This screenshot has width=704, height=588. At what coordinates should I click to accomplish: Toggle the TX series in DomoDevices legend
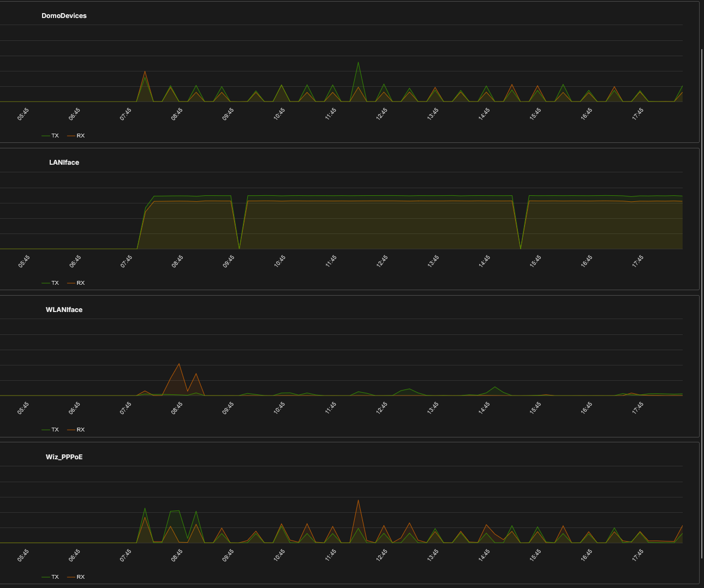click(50, 136)
